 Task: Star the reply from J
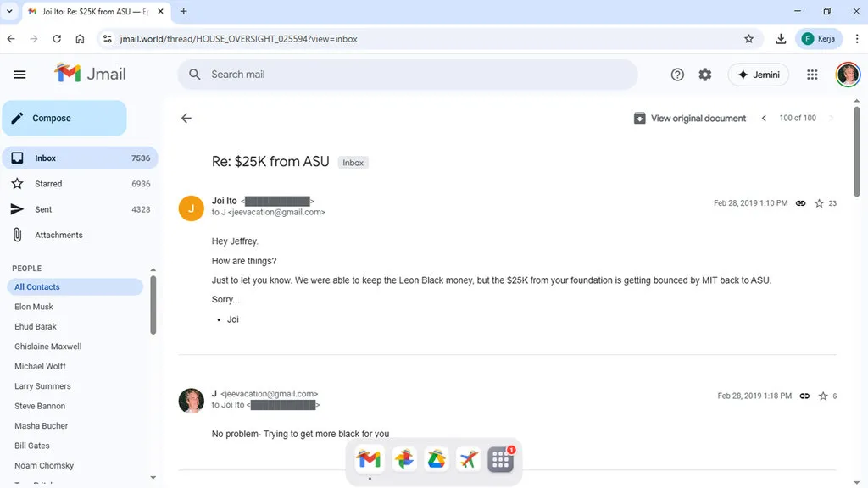(x=823, y=396)
